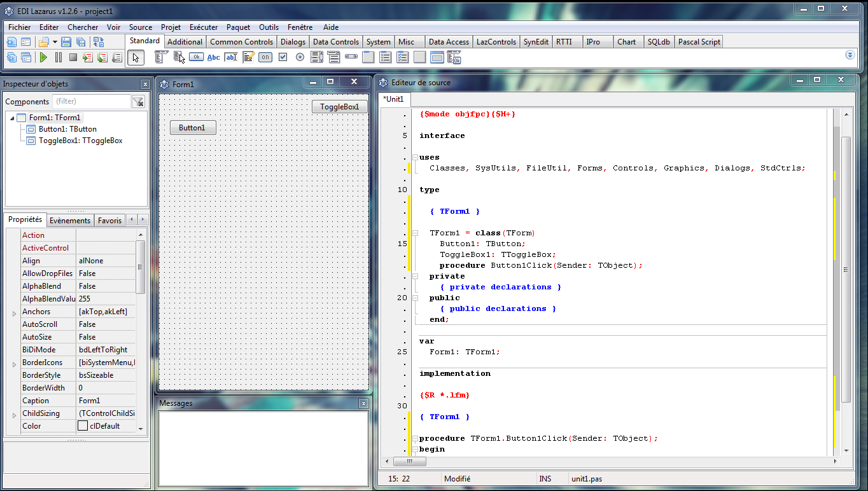Image resolution: width=868 pixels, height=491 pixels.
Task: Pick the TLabel 'Abc' palette component
Action: [x=214, y=57]
